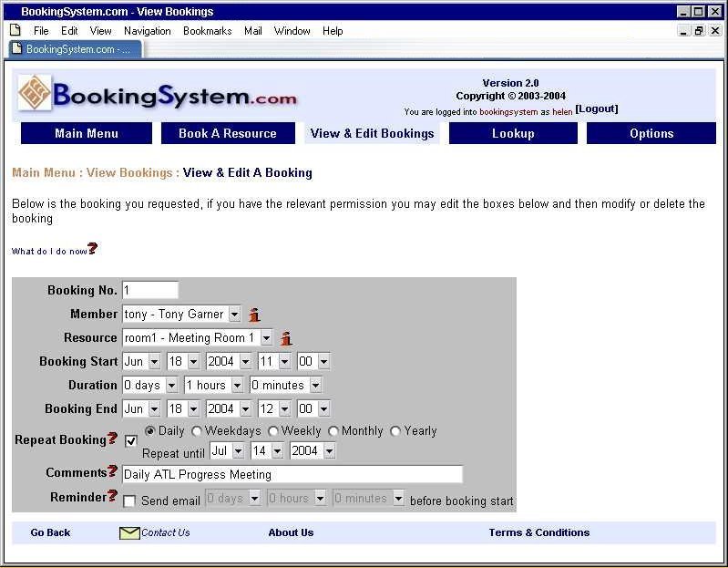
Task: Open the Mail menu
Action: coord(253,31)
